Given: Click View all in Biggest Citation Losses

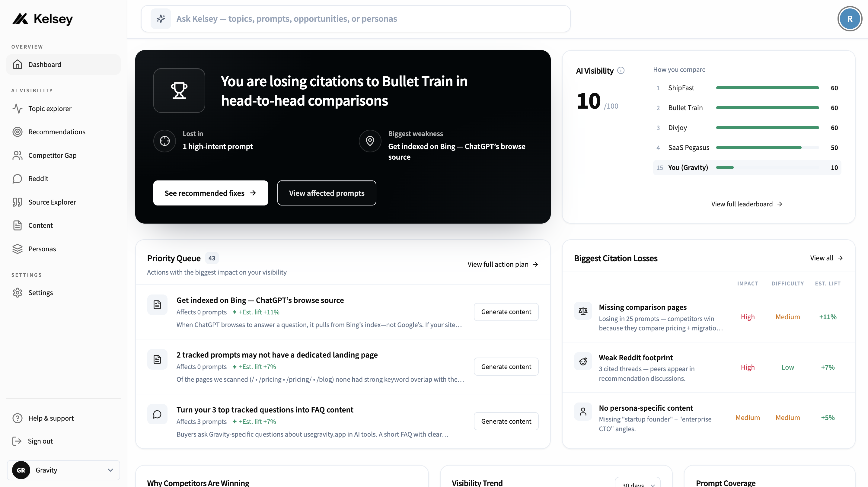Looking at the screenshot, I should [x=826, y=258].
